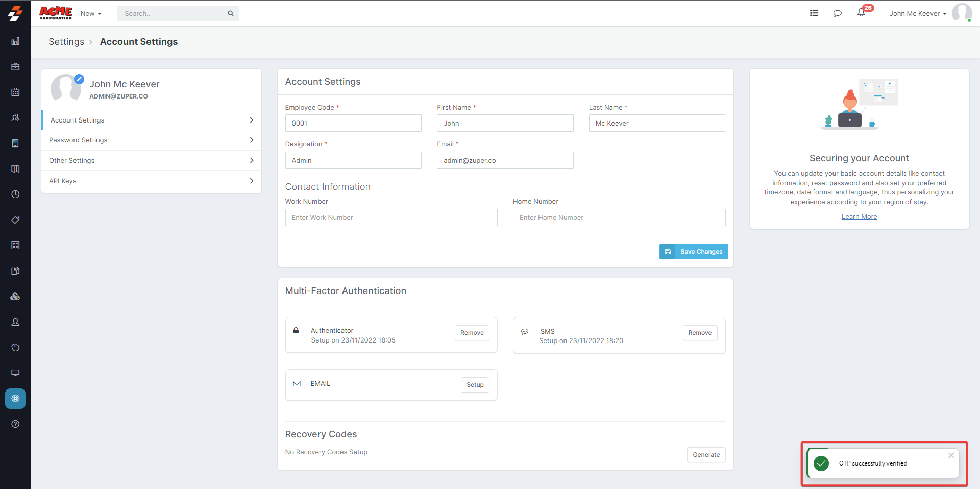
Task: Open the New dropdown menu
Action: 91,14
